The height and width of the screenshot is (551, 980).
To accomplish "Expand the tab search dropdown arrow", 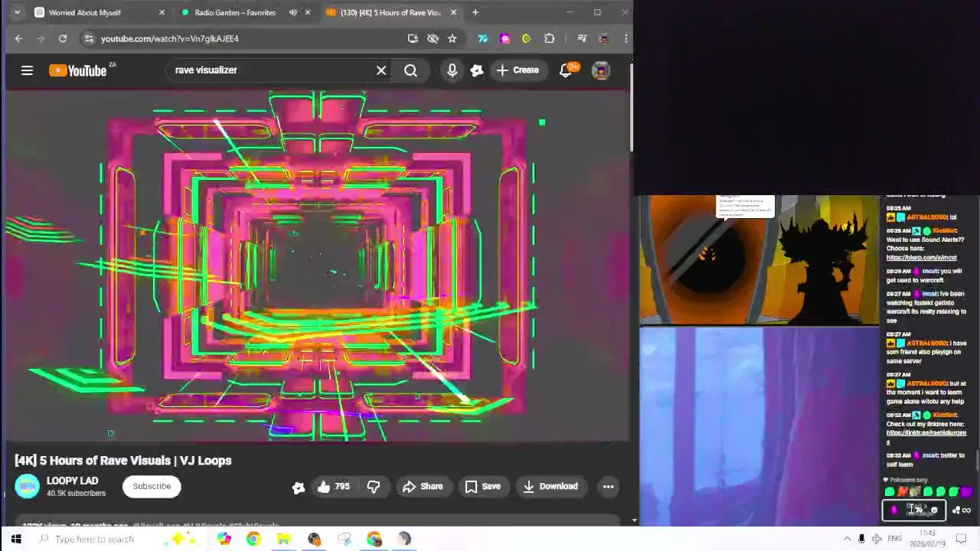I will [17, 13].
